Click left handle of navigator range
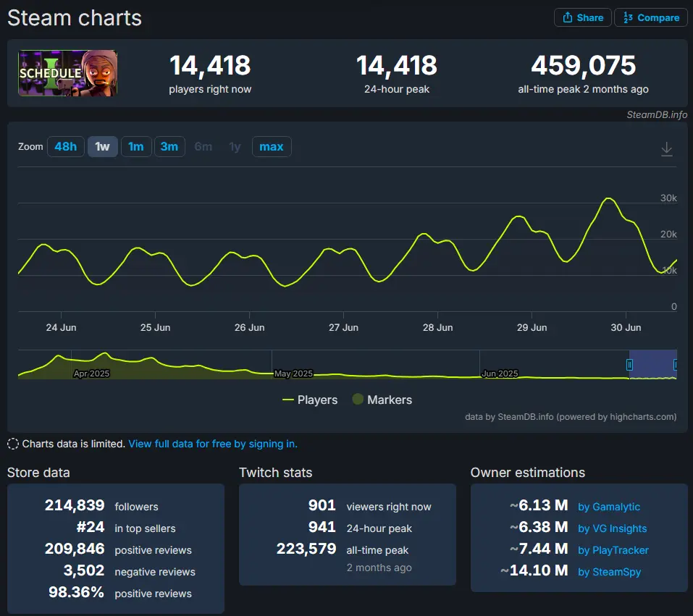The height and width of the screenshot is (616, 693). click(x=629, y=365)
